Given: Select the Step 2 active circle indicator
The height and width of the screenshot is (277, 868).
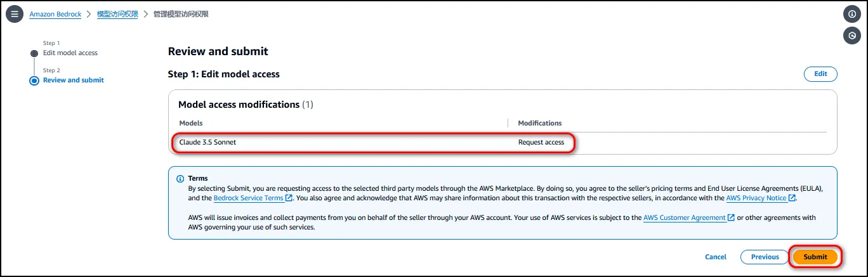Looking at the screenshot, I should (34, 81).
